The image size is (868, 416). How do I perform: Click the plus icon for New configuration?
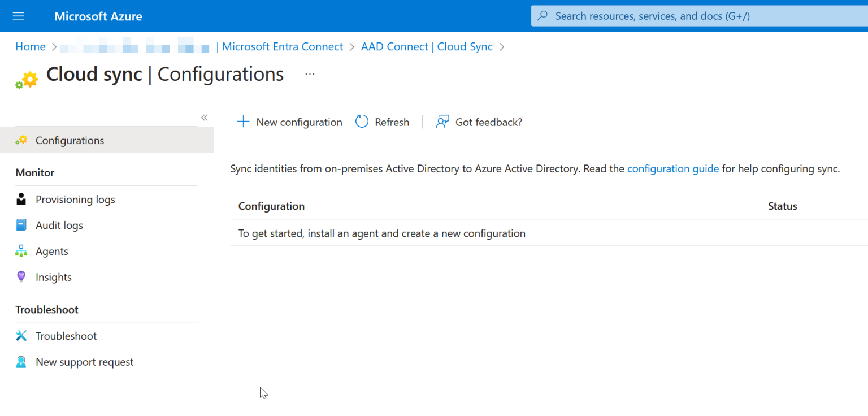[243, 122]
